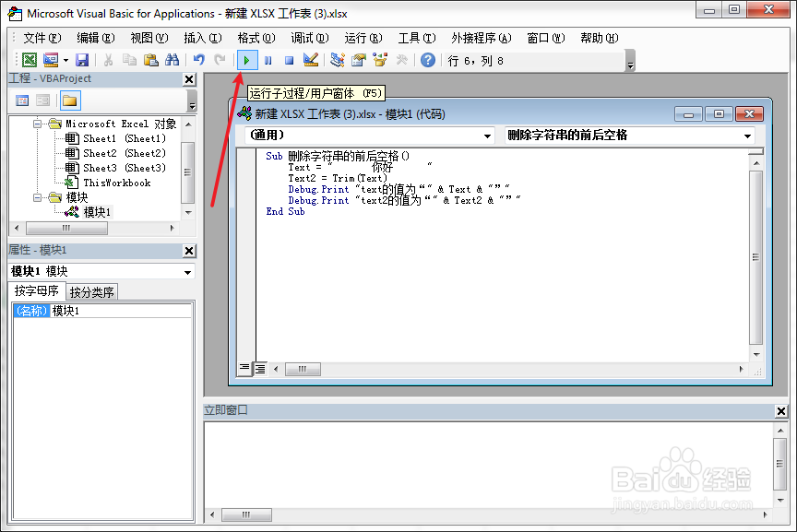The width and height of the screenshot is (797, 532).
Task: Select (名称) property row
Action: pos(31,311)
